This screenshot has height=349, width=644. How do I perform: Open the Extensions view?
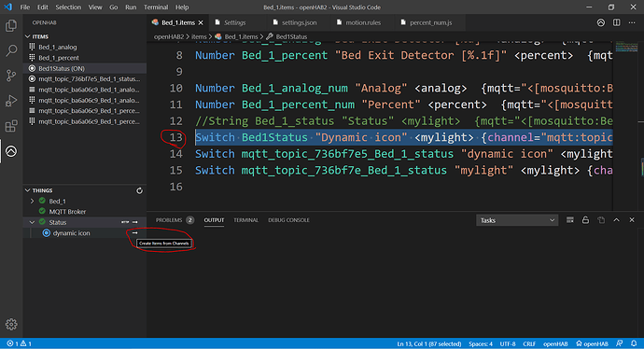click(x=11, y=126)
